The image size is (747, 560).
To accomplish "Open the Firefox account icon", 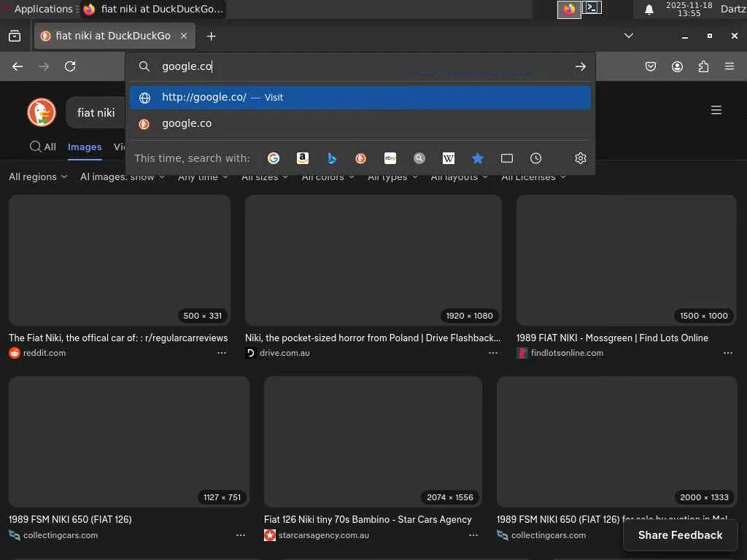I will click(x=677, y=66).
